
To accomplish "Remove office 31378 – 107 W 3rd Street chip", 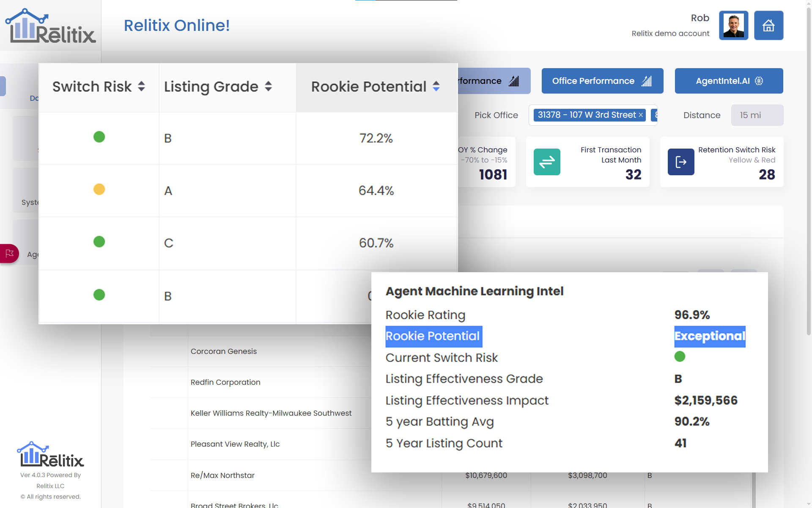I will [x=641, y=115].
